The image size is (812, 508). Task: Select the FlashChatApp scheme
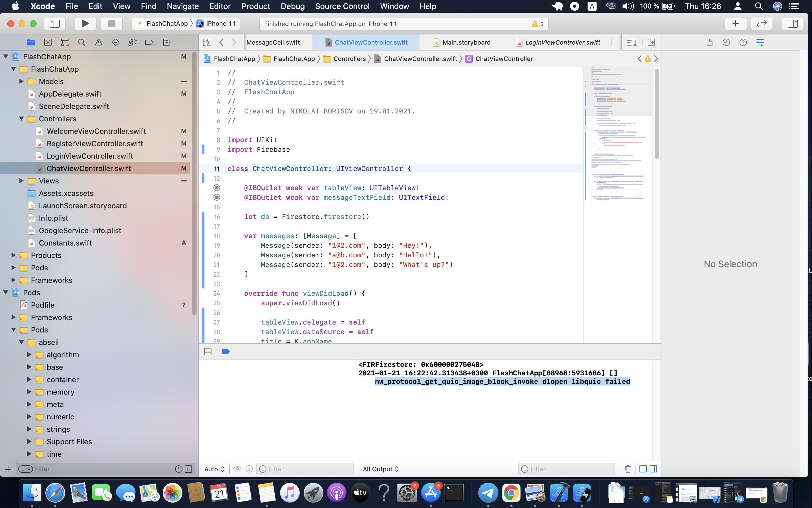162,23
